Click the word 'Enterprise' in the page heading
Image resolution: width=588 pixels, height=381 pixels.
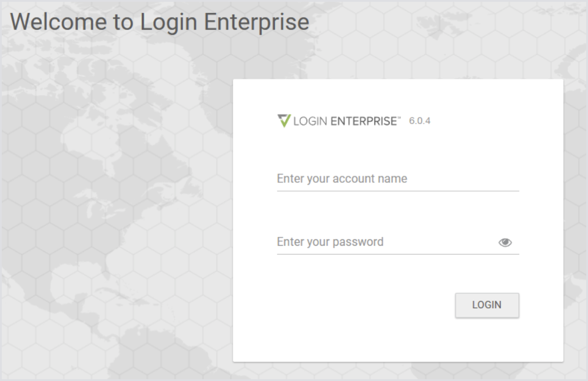tap(257, 22)
